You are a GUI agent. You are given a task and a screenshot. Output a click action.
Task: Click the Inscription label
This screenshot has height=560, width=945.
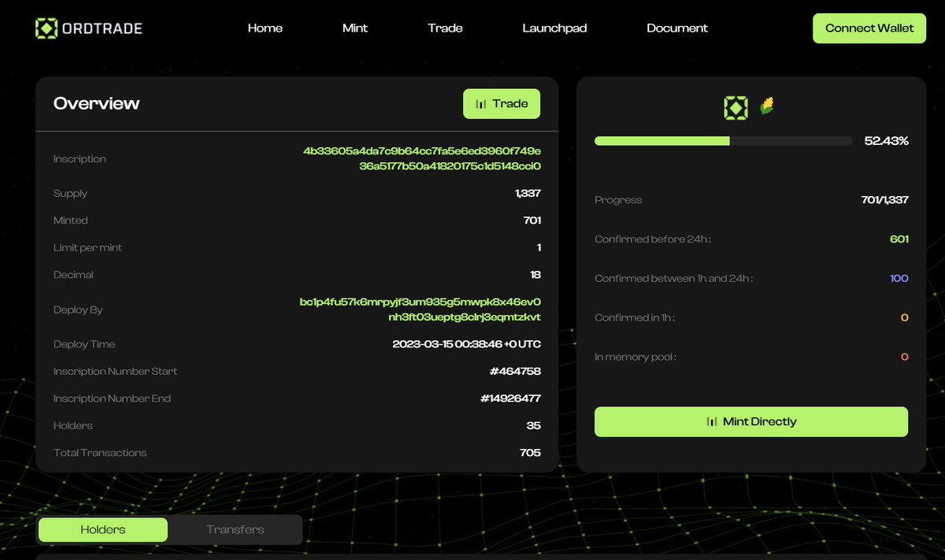(x=80, y=159)
